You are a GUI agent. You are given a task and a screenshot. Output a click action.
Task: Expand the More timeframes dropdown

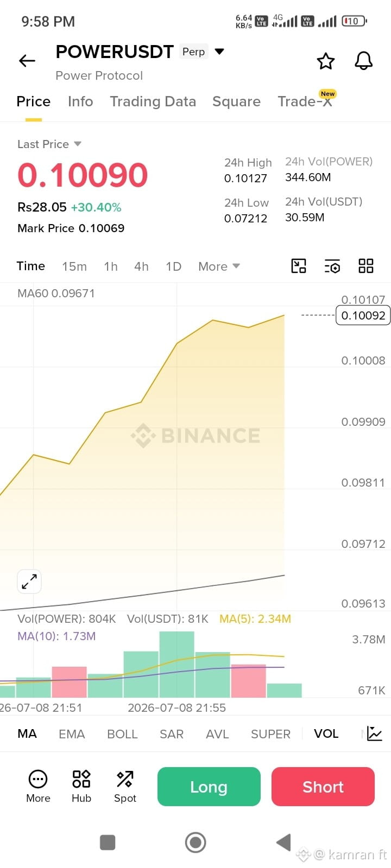pyautogui.click(x=219, y=266)
